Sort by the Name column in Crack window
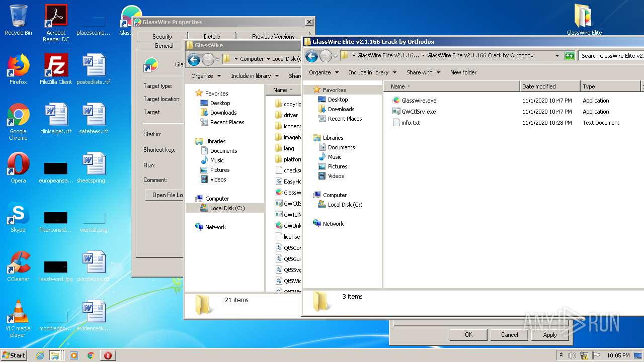The width and height of the screenshot is (644, 362). pos(451,86)
